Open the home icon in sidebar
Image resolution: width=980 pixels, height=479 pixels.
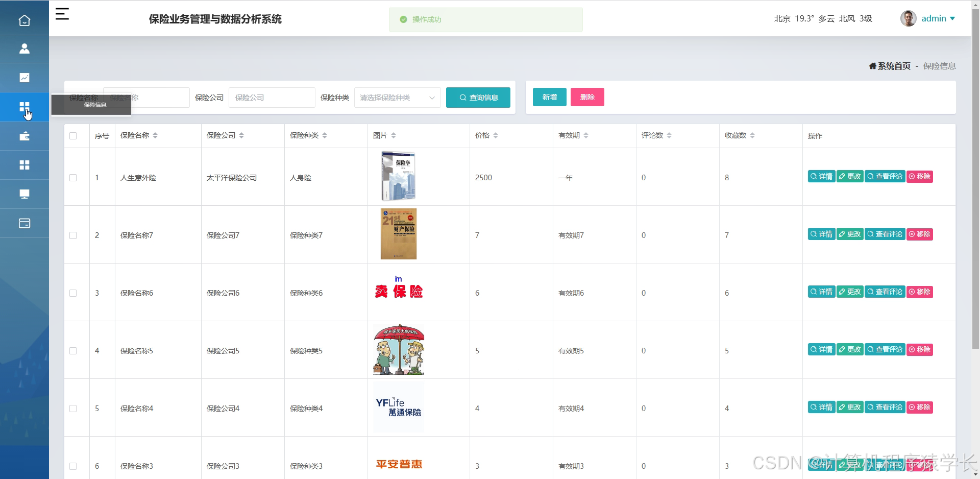[24, 20]
